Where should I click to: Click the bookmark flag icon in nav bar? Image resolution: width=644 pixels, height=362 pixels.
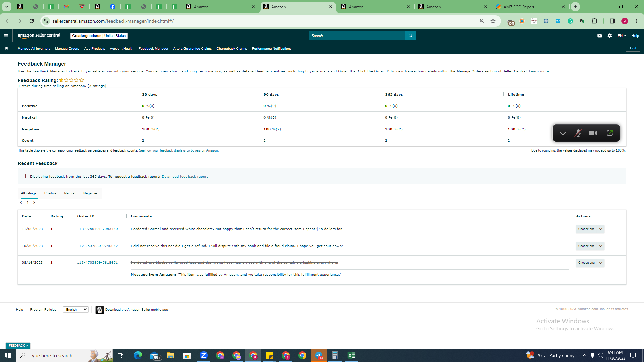click(6, 48)
